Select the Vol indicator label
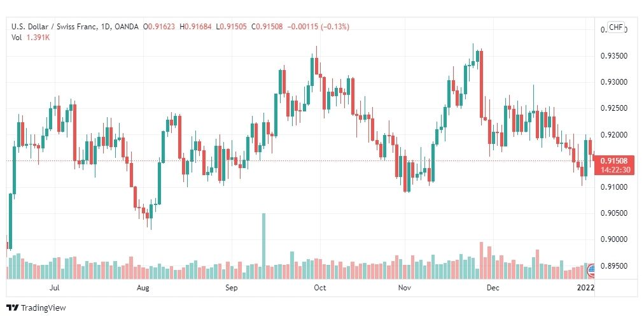This screenshot has width=644, height=319. pyautogui.click(x=17, y=38)
